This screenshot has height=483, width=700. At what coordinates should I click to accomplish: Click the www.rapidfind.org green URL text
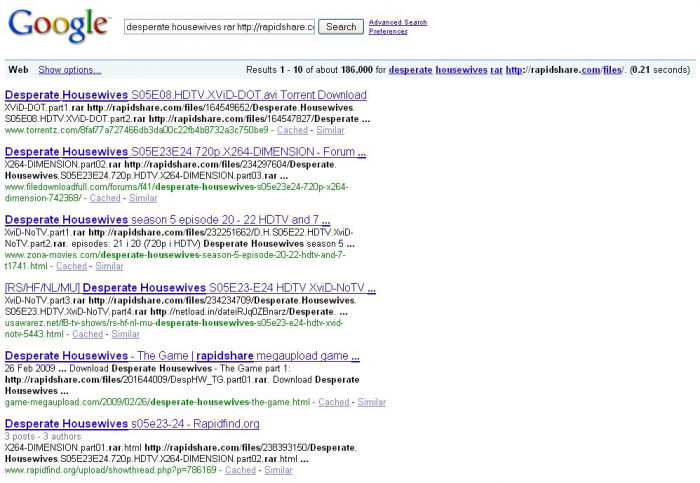pyautogui.click(x=111, y=470)
